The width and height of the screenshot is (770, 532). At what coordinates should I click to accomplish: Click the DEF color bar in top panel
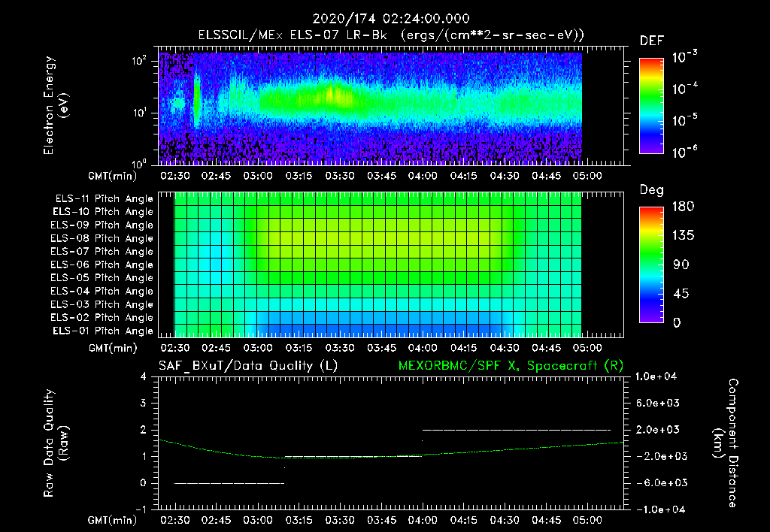coord(651,106)
